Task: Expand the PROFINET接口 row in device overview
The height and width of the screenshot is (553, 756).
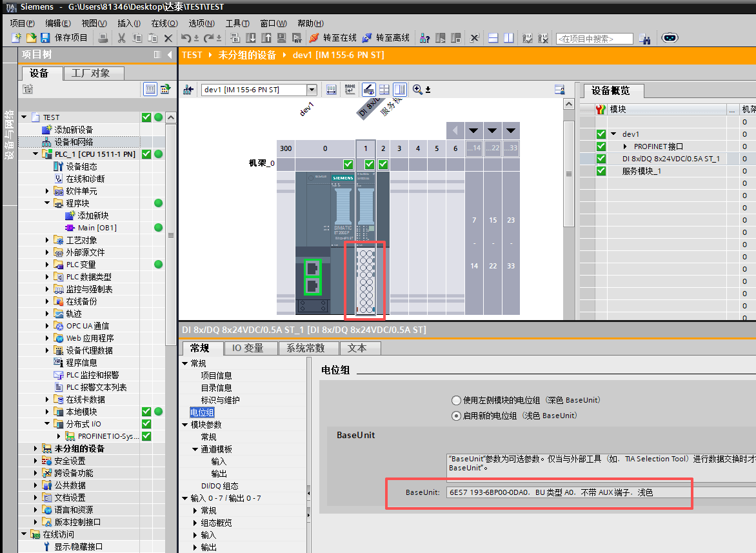Action: 625,146
